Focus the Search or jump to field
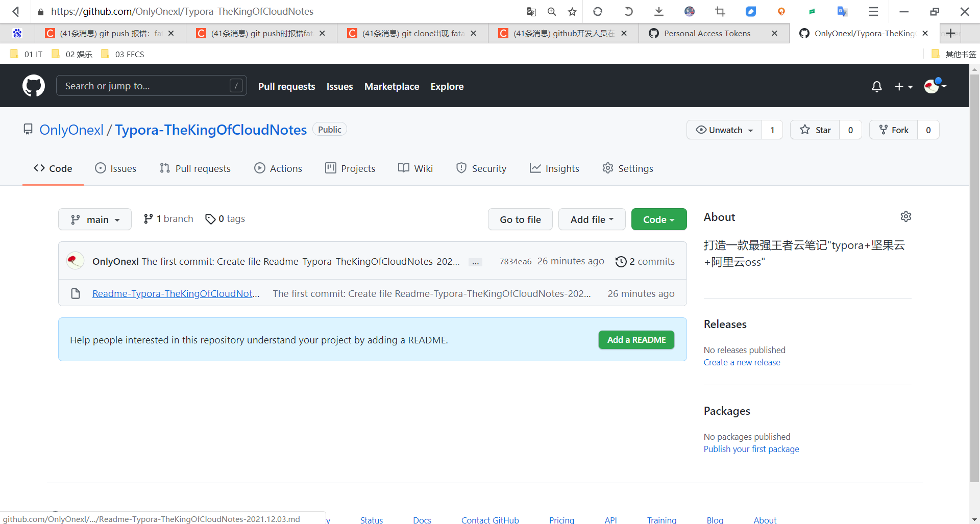This screenshot has width=980, height=524. [x=152, y=86]
